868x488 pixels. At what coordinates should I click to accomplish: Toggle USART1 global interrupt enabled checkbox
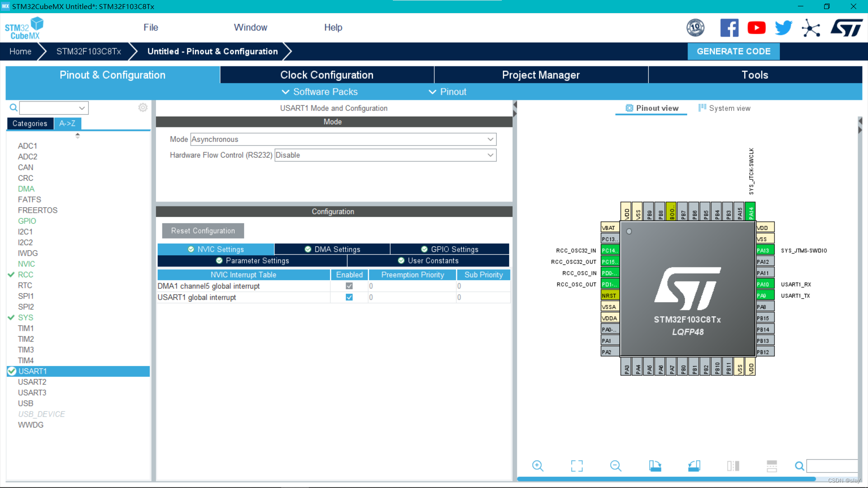coord(349,297)
